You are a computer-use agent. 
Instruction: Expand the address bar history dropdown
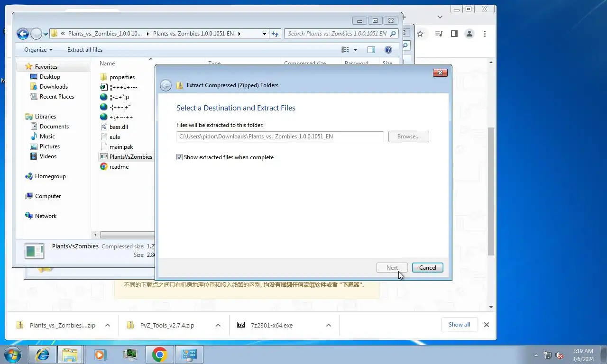pos(264,34)
